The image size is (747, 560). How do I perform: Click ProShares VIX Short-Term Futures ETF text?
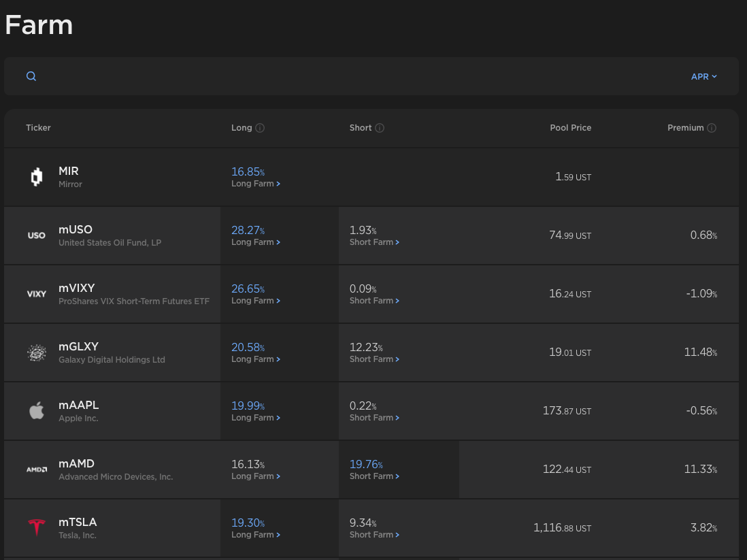pyautogui.click(x=134, y=301)
